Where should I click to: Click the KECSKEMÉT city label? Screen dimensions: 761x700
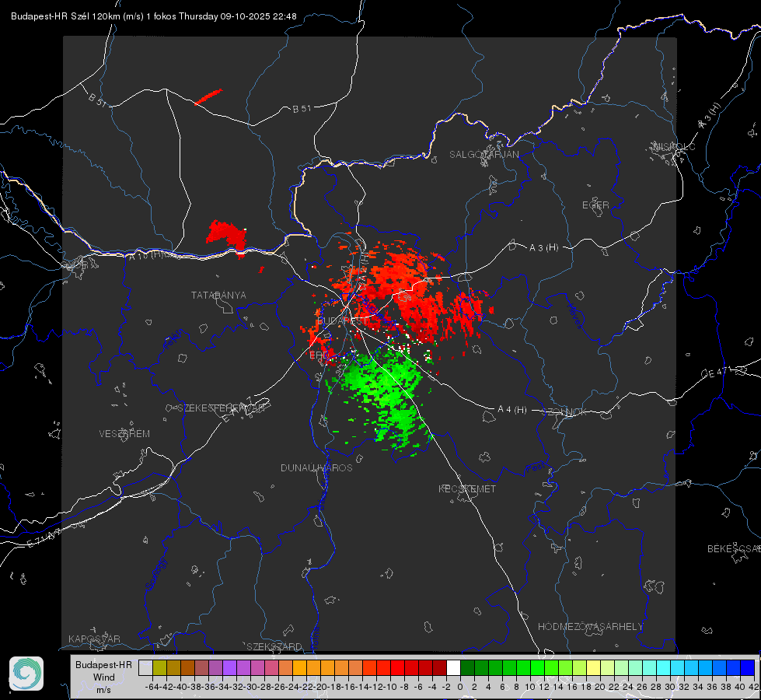click(x=467, y=488)
